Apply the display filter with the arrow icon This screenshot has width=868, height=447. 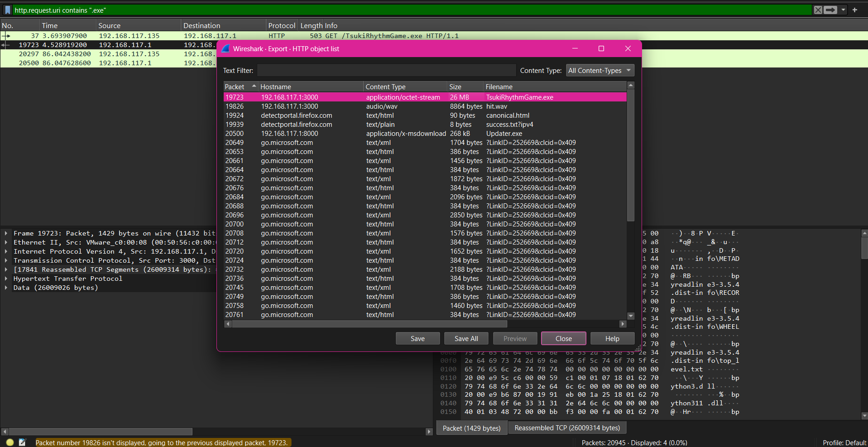tap(830, 10)
